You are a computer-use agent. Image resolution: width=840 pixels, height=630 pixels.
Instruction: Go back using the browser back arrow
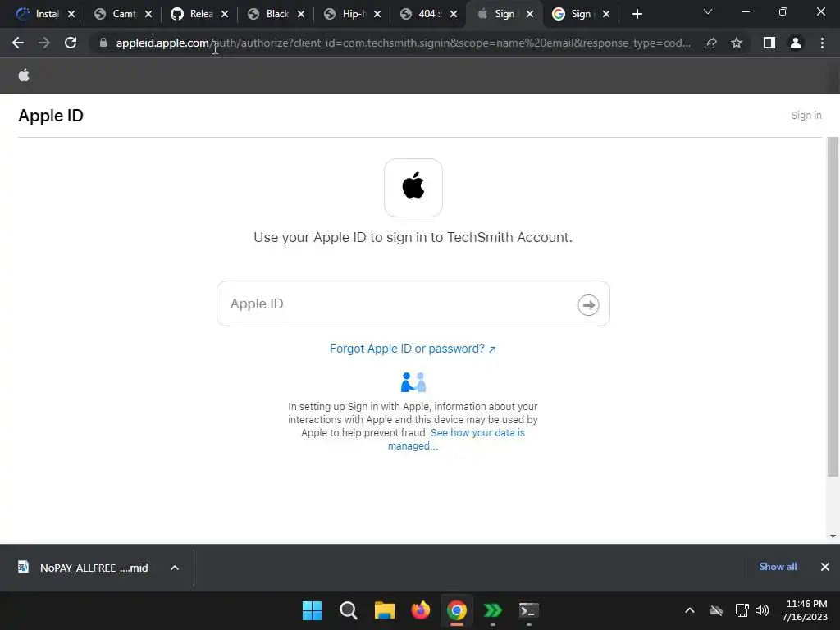[x=18, y=43]
